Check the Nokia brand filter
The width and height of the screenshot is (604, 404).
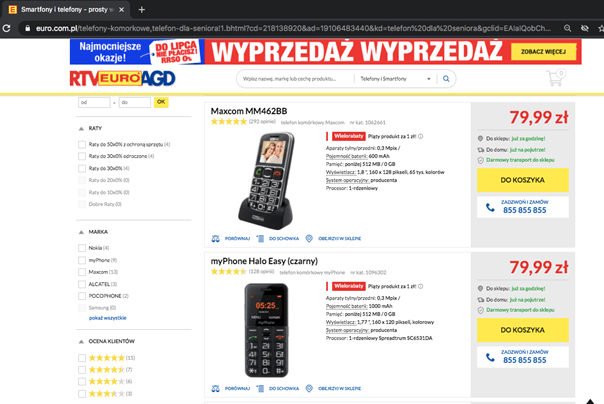[82, 248]
